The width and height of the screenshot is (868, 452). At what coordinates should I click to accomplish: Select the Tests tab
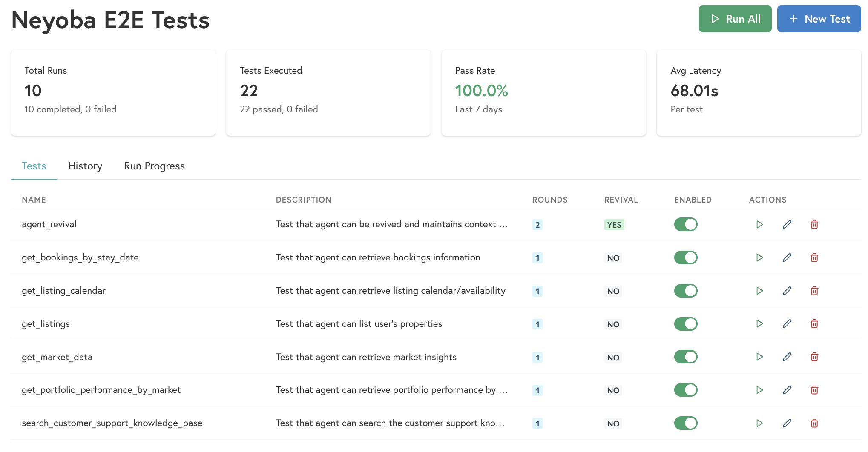point(34,166)
